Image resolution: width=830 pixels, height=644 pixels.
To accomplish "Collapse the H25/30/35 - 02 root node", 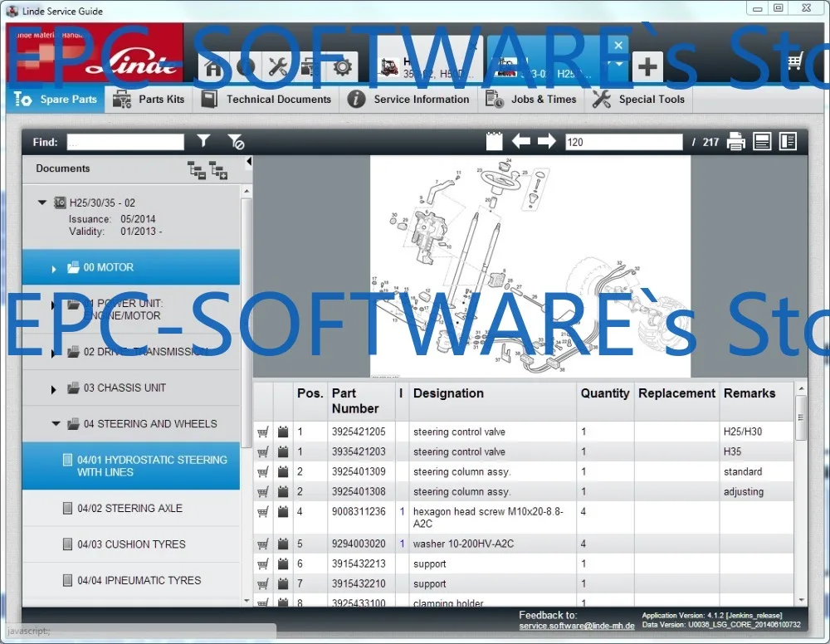I will pos(42,202).
